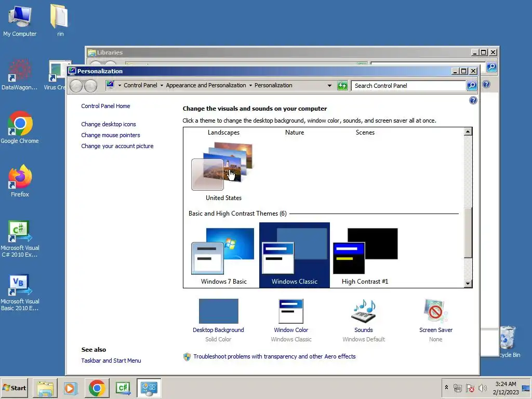
Task: Click Basic and High Contrast Themes heading
Action: [237, 214]
